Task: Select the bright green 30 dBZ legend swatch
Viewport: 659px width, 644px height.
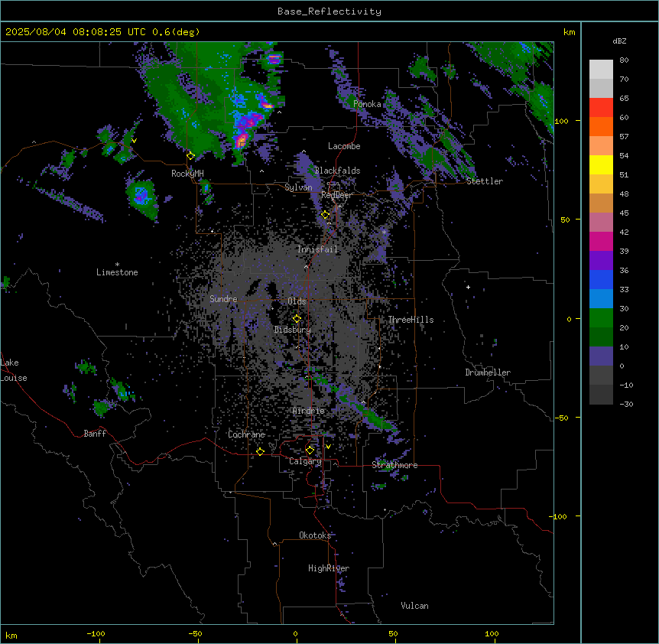Action: pos(601,318)
